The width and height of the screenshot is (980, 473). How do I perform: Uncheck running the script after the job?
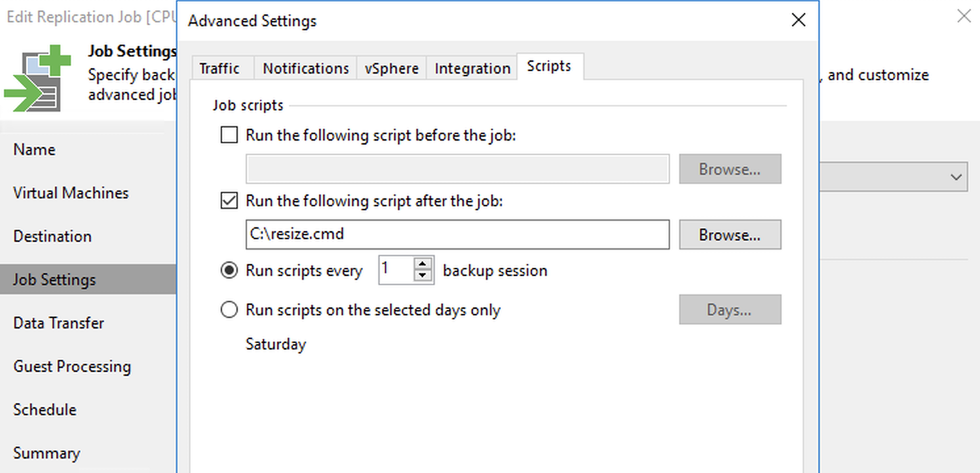229,201
